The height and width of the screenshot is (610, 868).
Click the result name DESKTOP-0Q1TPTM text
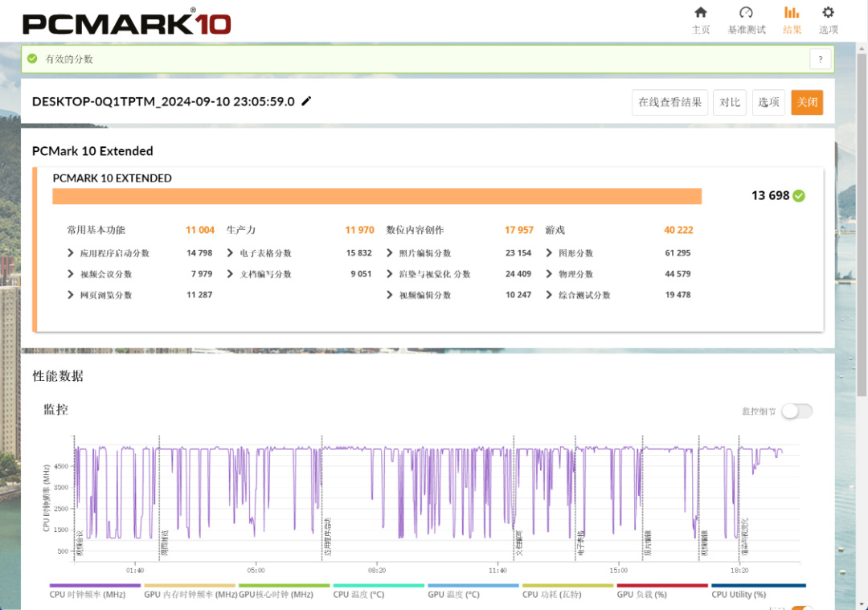(163, 102)
